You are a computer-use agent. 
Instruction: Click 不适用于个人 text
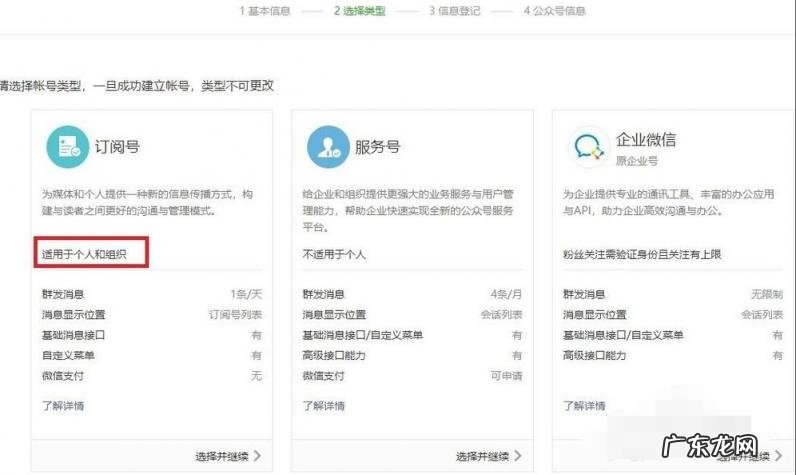[334, 254]
